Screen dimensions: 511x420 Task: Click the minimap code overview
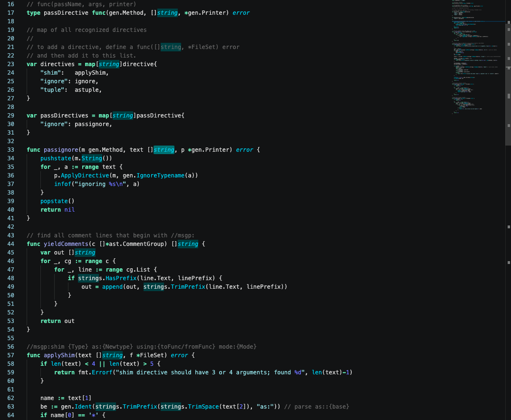click(478, 57)
